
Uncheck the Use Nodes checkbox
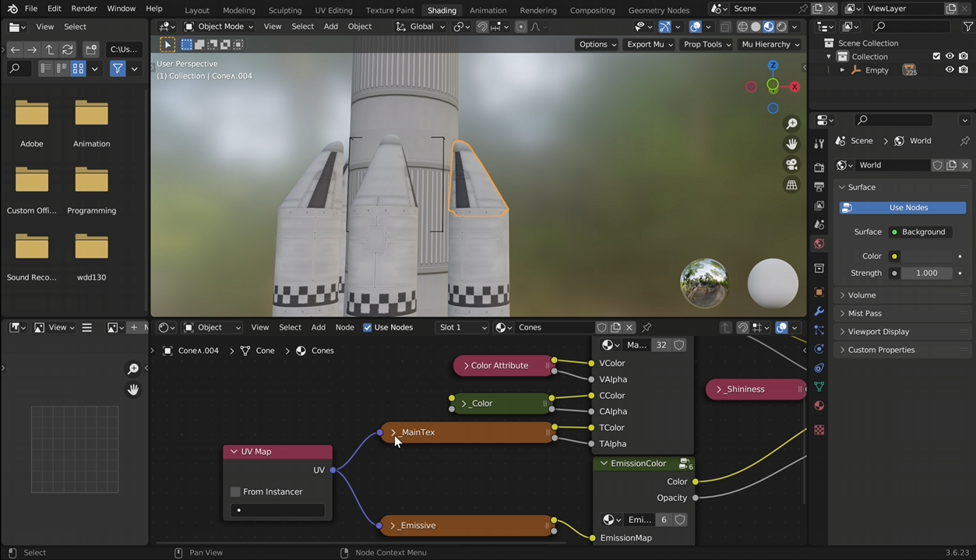click(x=368, y=327)
